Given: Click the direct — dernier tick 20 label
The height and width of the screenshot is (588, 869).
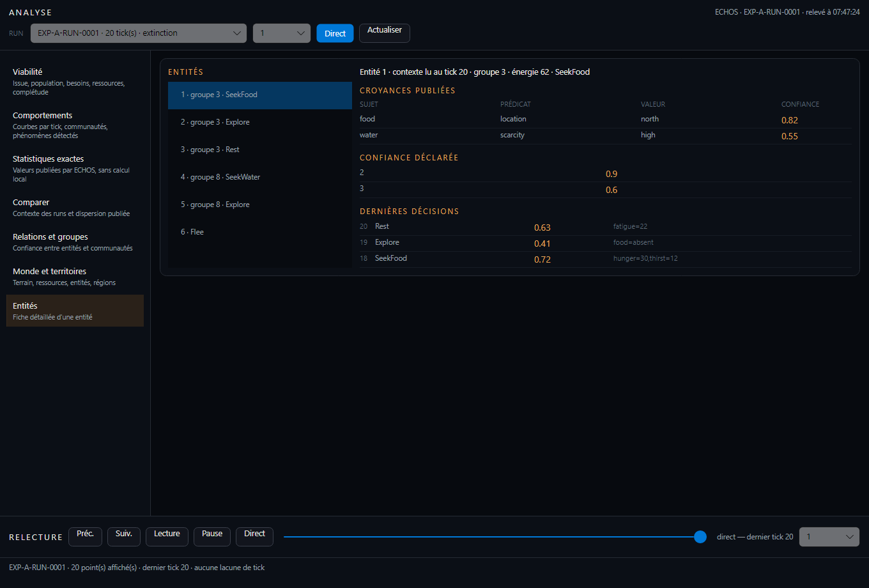Looking at the screenshot, I should (755, 537).
